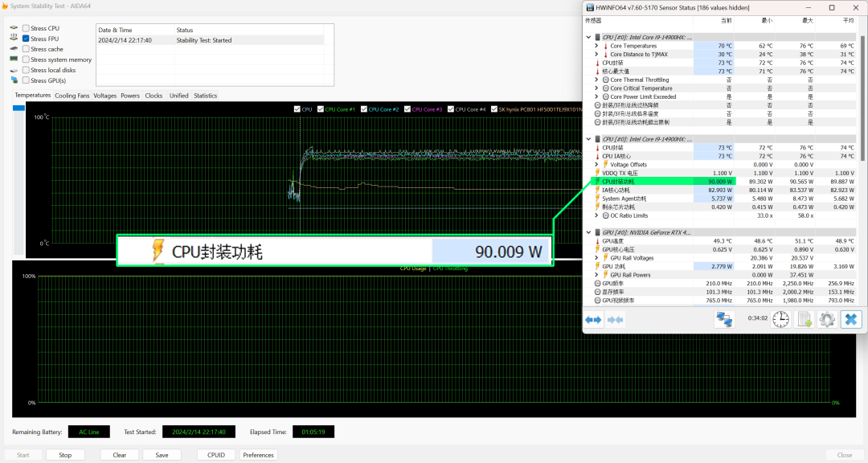Stop the stability test
The height and width of the screenshot is (463, 868).
tap(65, 455)
